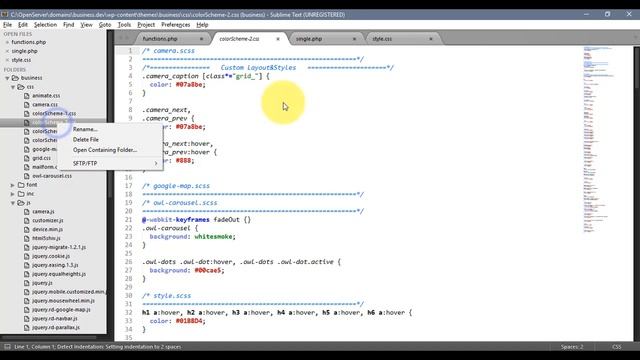This screenshot has height=360, width=640.
Task: Change indentation via Spaces: 2
Action: [572, 347]
